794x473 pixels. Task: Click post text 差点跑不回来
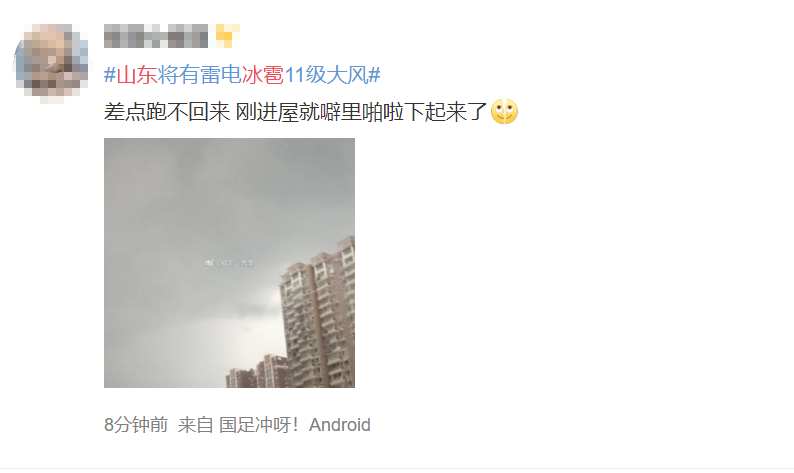[x=167, y=112]
